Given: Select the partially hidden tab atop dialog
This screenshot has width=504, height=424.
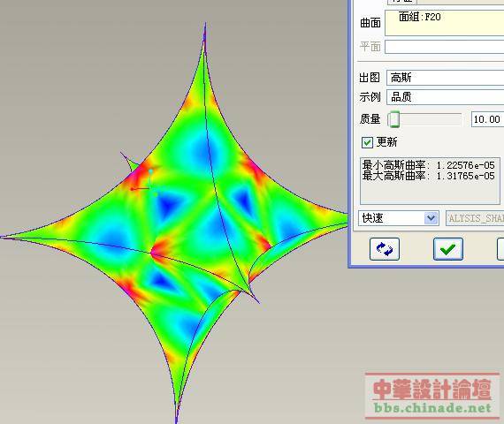Looking at the screenshot, I should (401, 2).
